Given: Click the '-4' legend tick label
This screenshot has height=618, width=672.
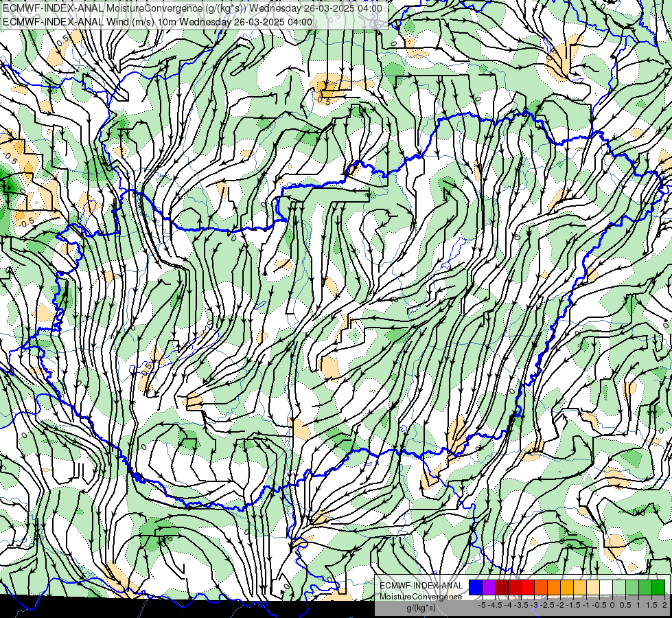Looking at the screenshot, I should (x=508, y=605).
